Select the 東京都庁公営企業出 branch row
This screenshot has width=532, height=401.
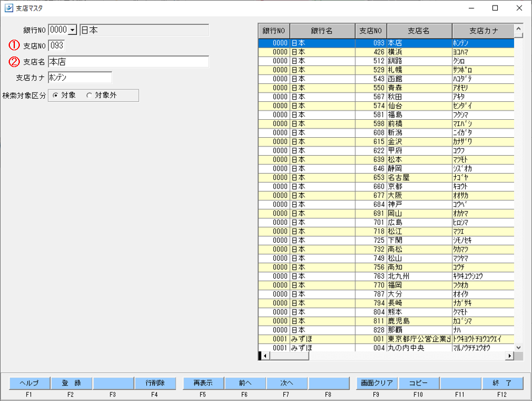[x=386, y=339]
